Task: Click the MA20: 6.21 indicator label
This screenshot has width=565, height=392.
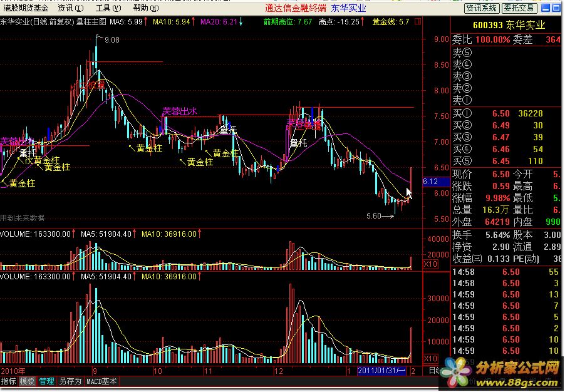Action: click(x=219, y=22)
